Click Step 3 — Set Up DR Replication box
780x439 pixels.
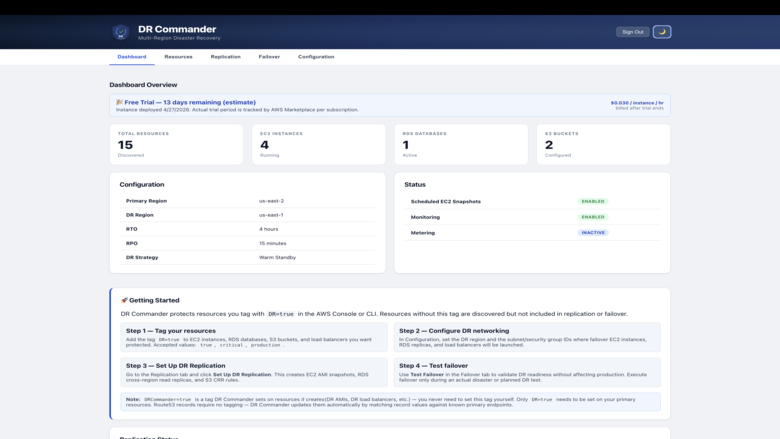(254, 372)
